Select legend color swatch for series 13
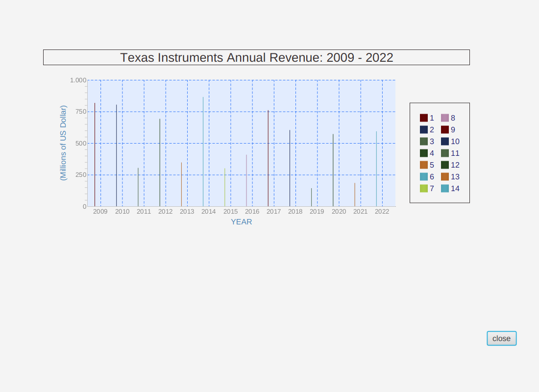Screen dimensions: 539x392 [x=445, y=176]
